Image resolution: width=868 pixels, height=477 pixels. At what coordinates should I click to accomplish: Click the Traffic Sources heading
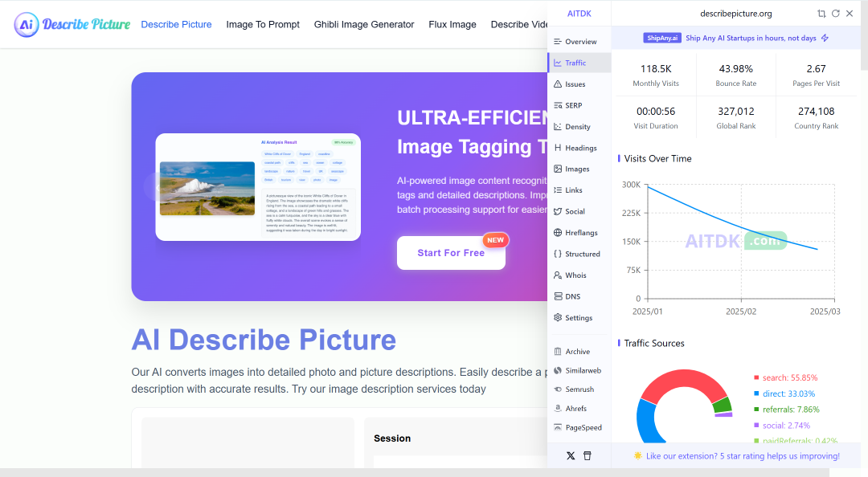[x=653, y=343]
